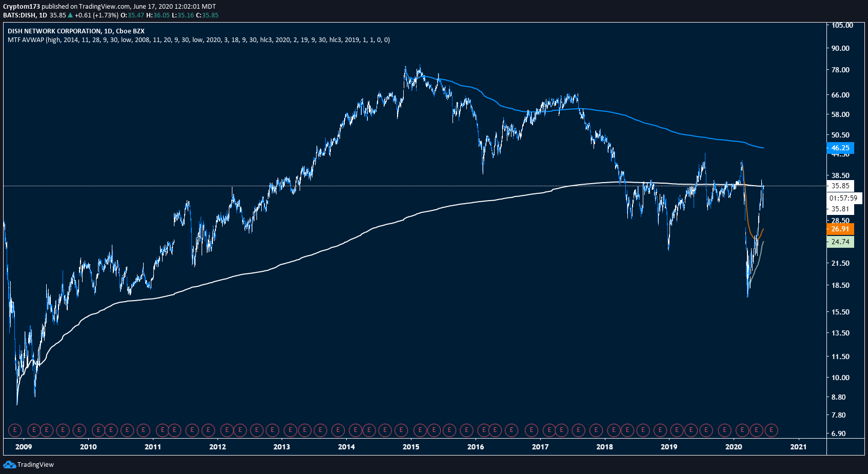The height and width of the screenshot is (474, 868).
Task: Click the 78.00 price axis label
Action: point(840,70)
